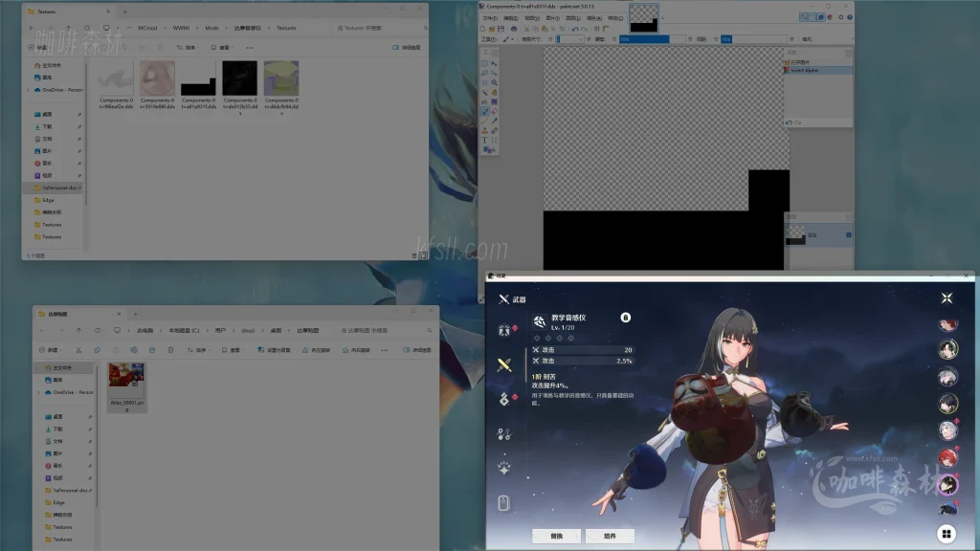The image size is (980, 551).
Task: Expand the OneDrive tree item in Textures explorer
Action: tap(27, 90)
